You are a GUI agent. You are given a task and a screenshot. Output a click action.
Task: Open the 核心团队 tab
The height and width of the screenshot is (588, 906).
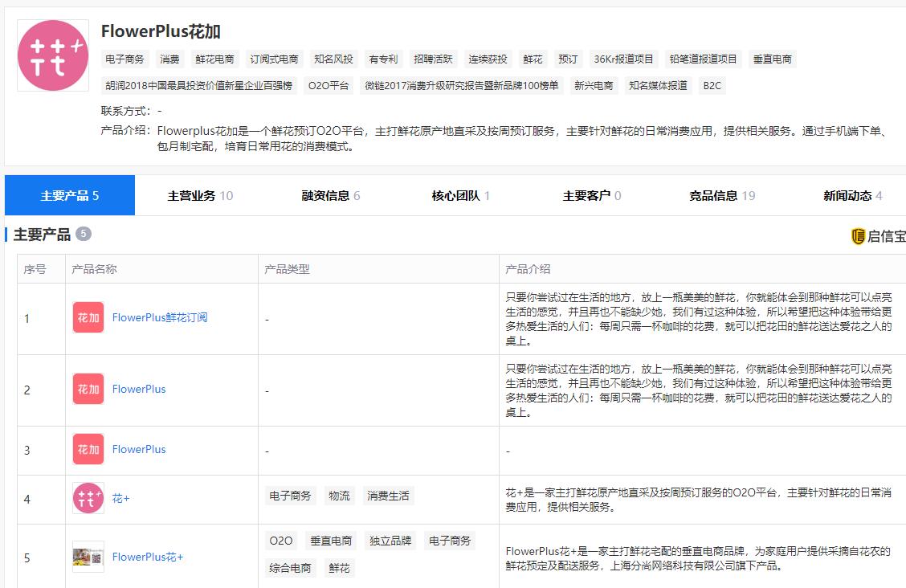460,196
